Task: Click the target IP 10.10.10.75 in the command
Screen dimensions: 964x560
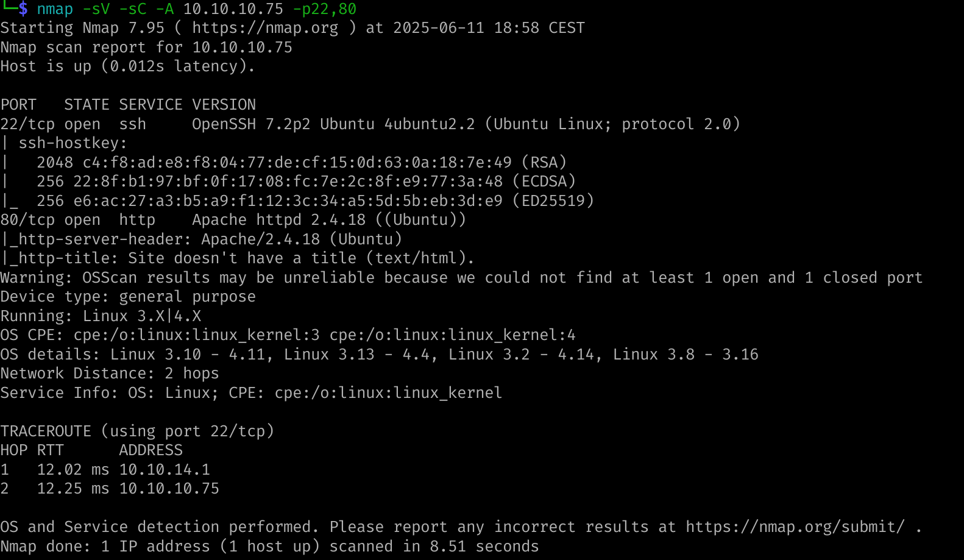Action: (233, 9)
